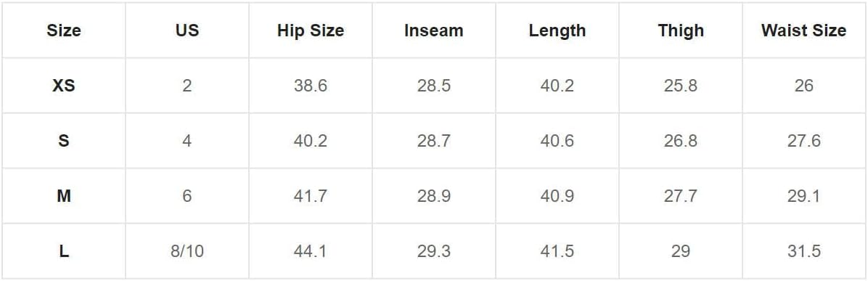The width and height of the screenshot is (868, 281).
Task: Select the 8/10 US size cell
Action: pyautogui.click(x=187, y=252)
